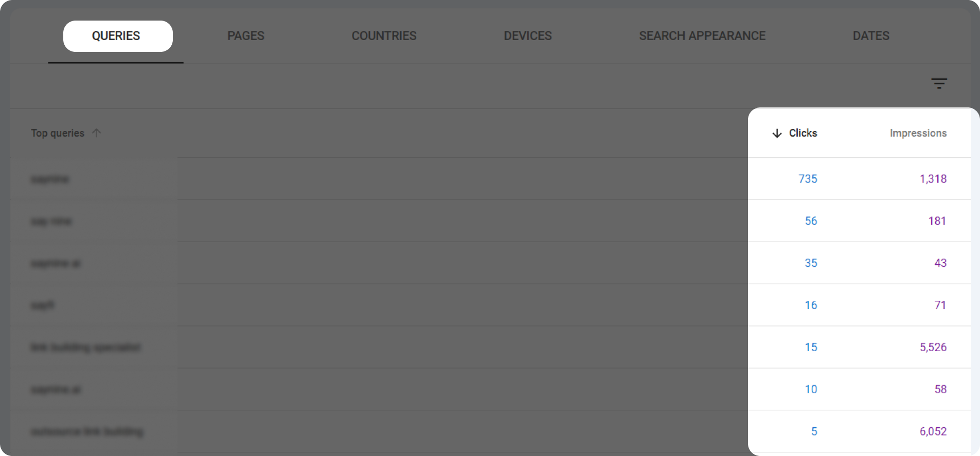The width and height of the screenshot is (980, 456).
Task: Select the 735 clicks value
Action: click(807, 179)
